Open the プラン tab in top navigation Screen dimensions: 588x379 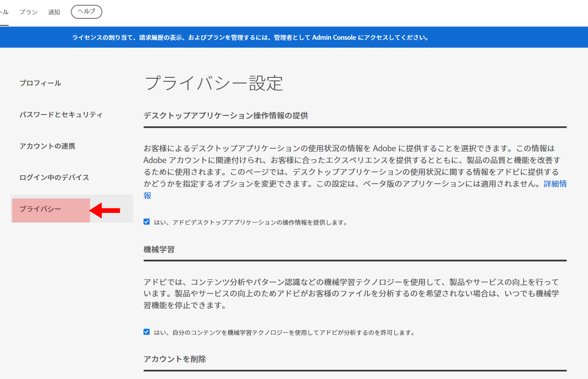[x=28, y=12]
